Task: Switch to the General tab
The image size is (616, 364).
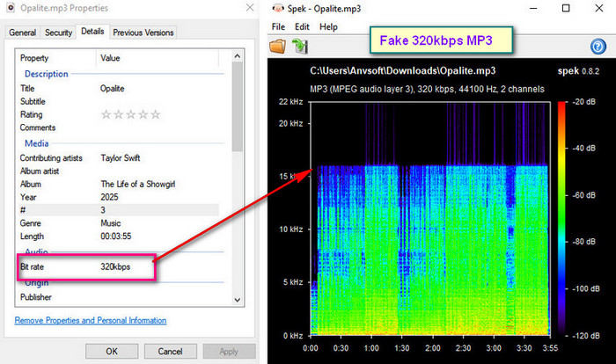Action: point(22,33)
